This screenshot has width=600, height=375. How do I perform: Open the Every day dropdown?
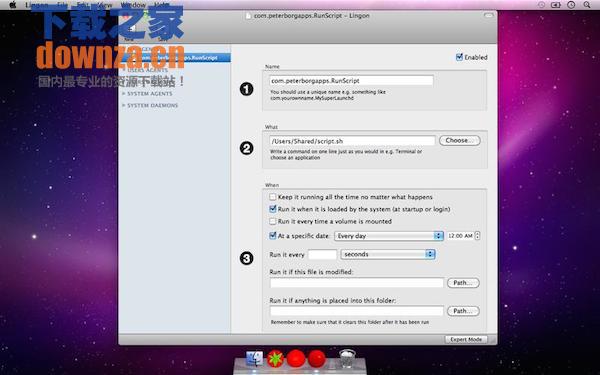coord(389,236)
